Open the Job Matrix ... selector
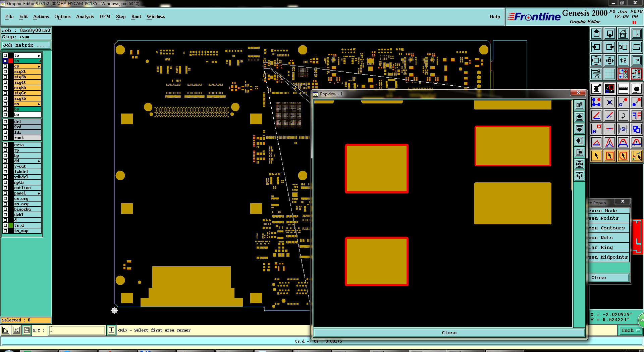This screenshot has height=352, width=644. tap(26, 45)
